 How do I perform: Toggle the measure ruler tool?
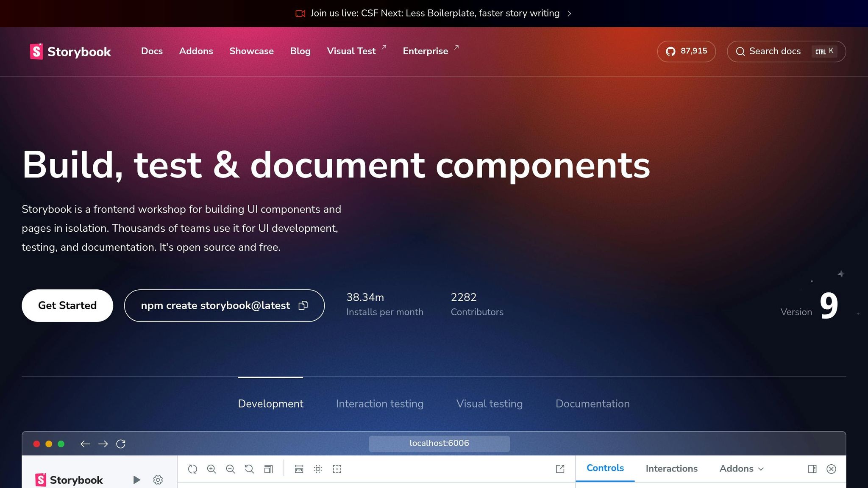pyautogui.click(x=299, y=469)
